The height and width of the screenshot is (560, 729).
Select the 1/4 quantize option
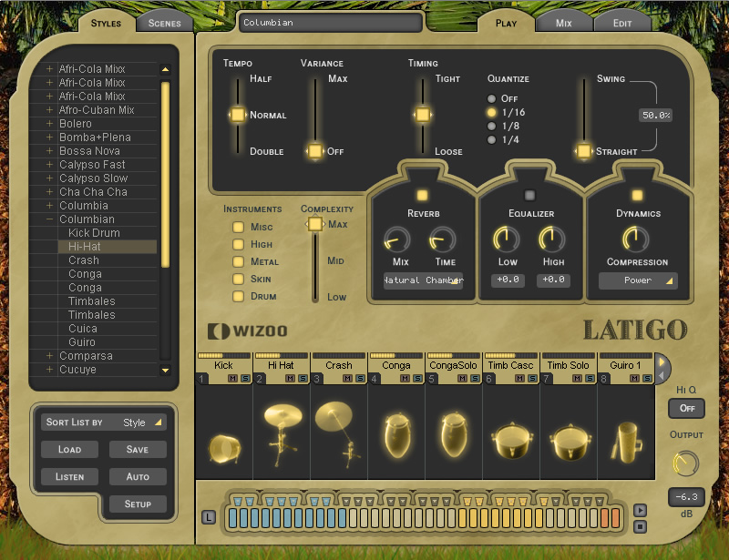(491, 139)
